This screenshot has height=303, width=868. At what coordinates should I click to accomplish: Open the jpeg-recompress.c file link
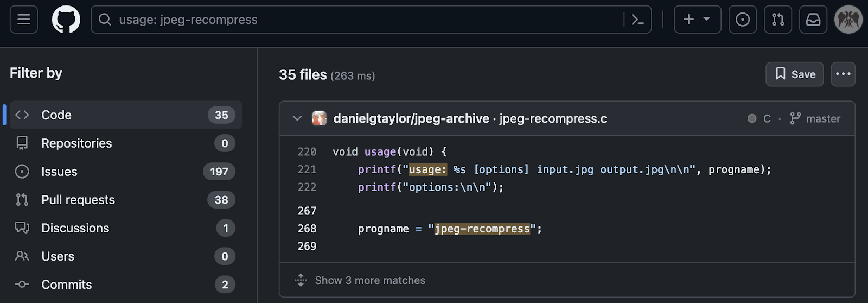553,118
